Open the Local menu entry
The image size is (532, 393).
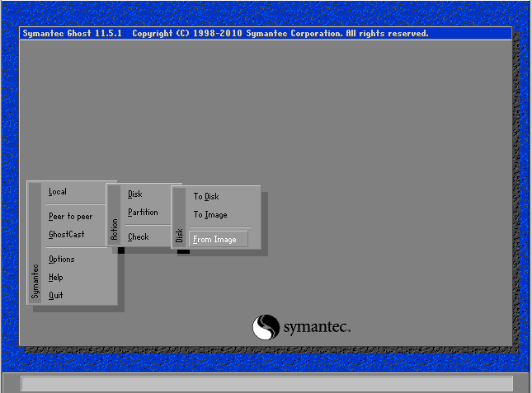(58, 192)
